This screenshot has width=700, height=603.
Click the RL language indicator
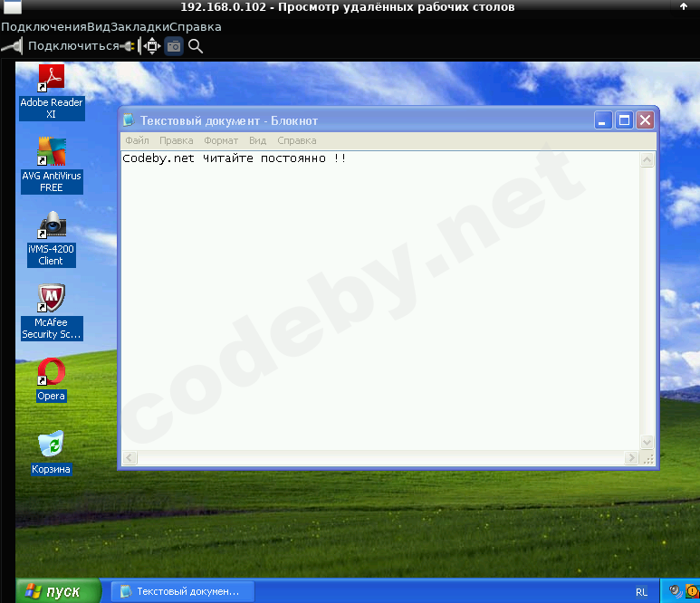pos(641,592)
